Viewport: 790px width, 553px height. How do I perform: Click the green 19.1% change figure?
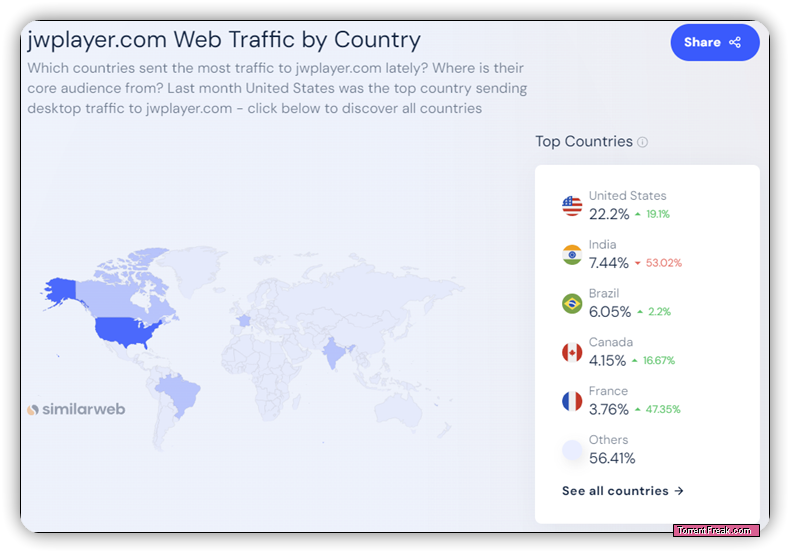657,214
